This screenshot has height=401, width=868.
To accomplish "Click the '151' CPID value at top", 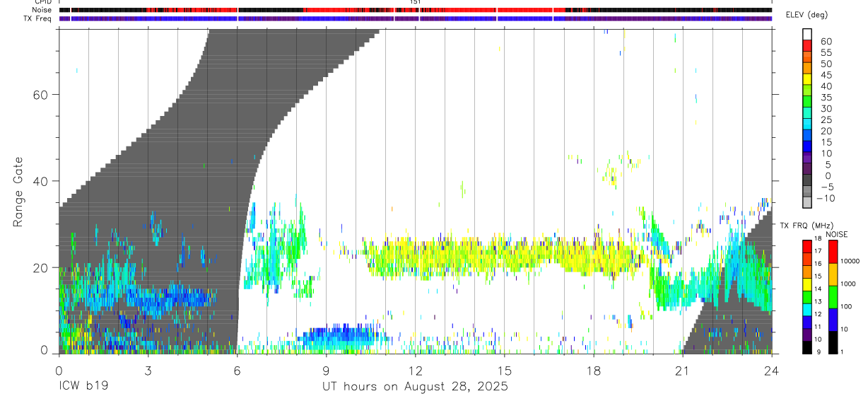I will click(x=416, y=2).
